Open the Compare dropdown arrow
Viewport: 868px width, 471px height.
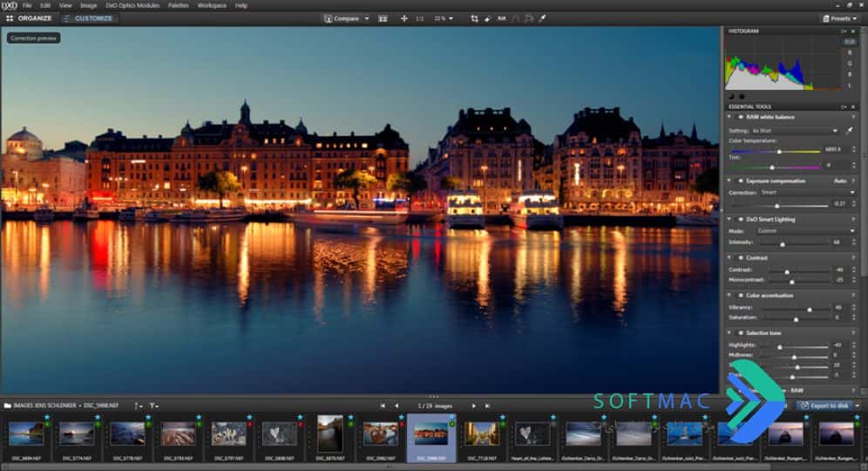(x=367, y=18)
